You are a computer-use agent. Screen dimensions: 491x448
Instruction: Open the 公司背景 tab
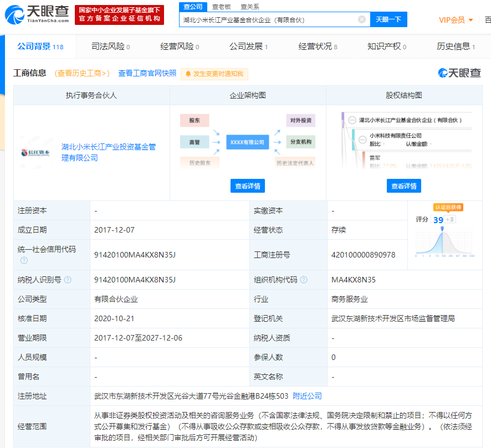click(x=40, y=47)
